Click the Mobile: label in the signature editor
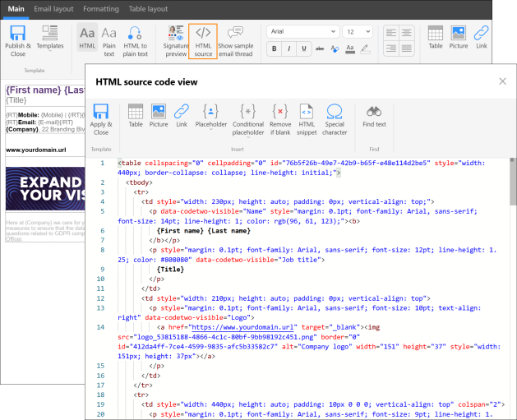The width and height of the screenshot is (517, 420). point(29,115)
